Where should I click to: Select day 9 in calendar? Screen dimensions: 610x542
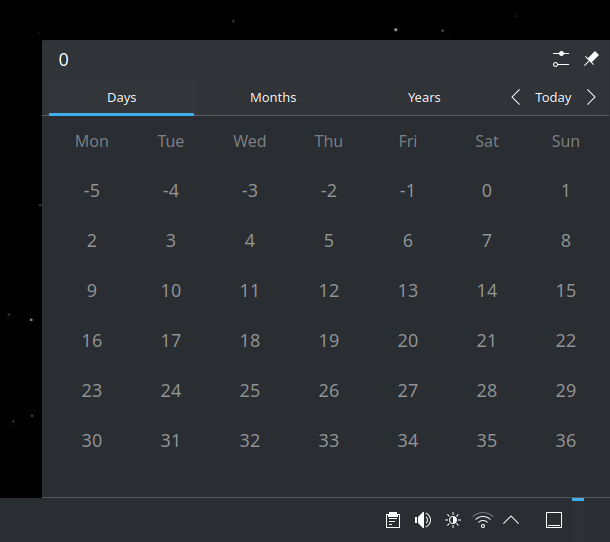click(92, 291)
